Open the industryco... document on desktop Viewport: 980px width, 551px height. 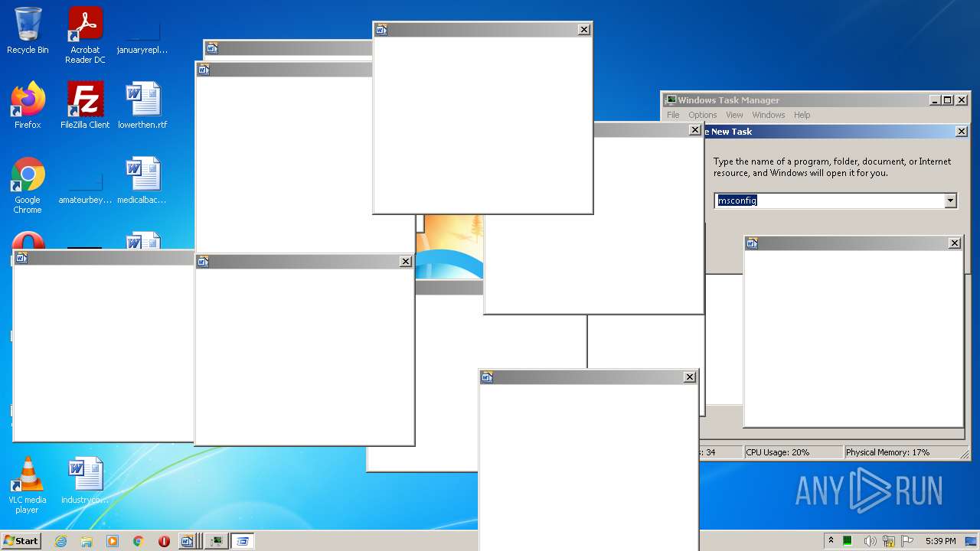coord(85,481)
